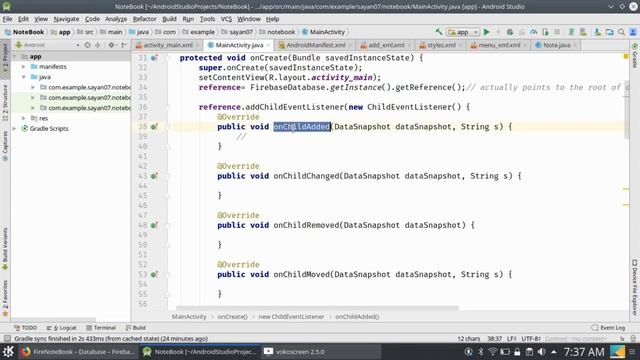This screenshot has width=640, height=360.
Task: Click the attach debugger icon in the toolbar
Action: point(545,32)
